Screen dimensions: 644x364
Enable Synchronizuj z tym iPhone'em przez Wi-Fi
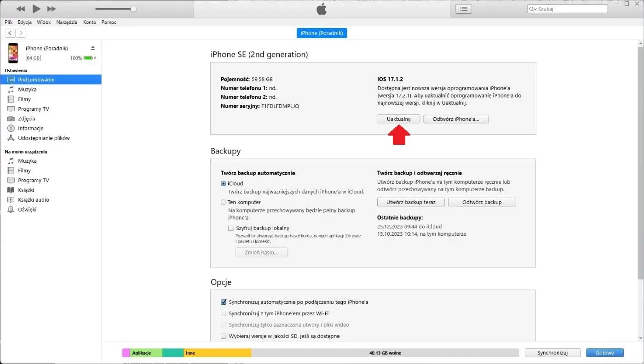(224, 313)
